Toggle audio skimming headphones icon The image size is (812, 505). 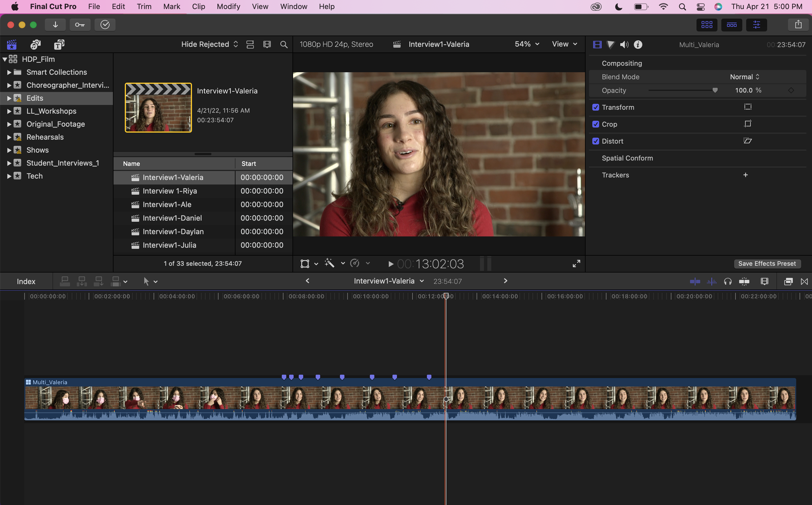coord(728,282)
